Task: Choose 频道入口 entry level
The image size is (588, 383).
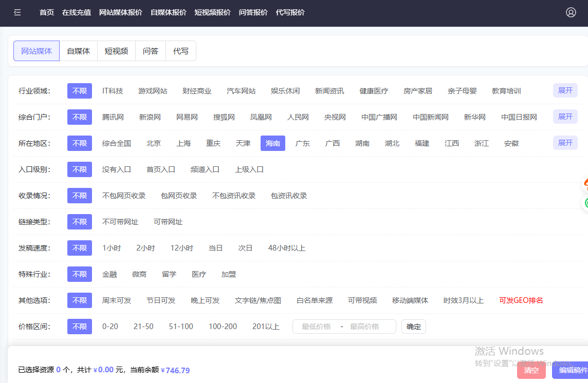Action: coord(205,169)
